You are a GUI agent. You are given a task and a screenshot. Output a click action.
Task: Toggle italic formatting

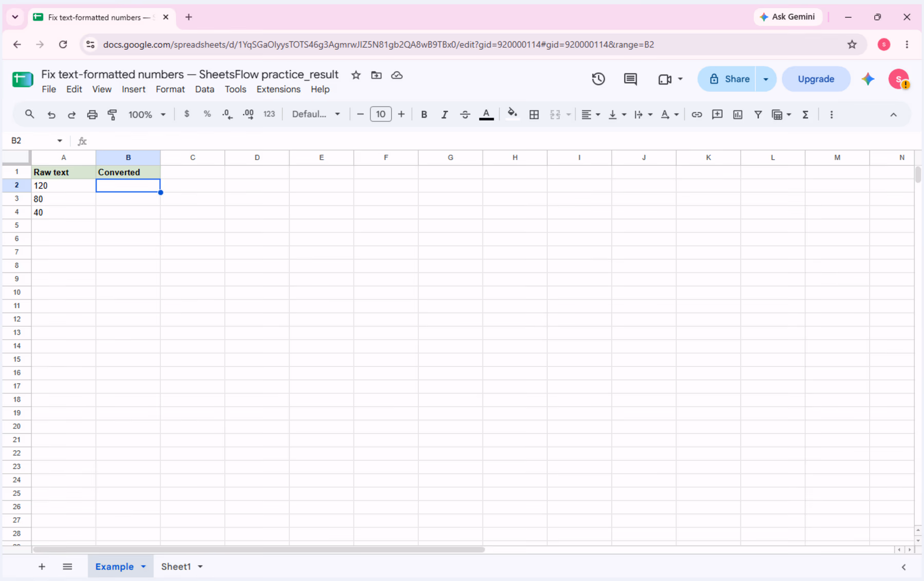tap(445, 114)
